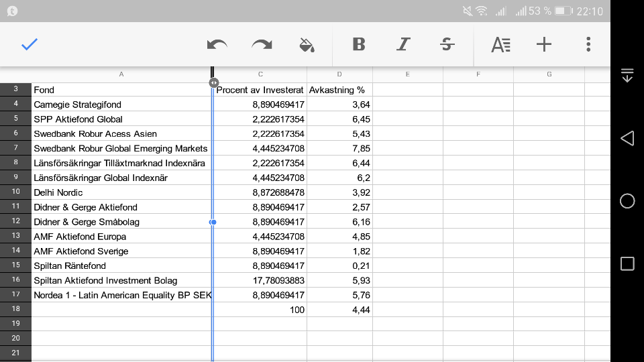Select row 21 header
Viewport: 644px width, 362px height.
[x=15, y=353]
